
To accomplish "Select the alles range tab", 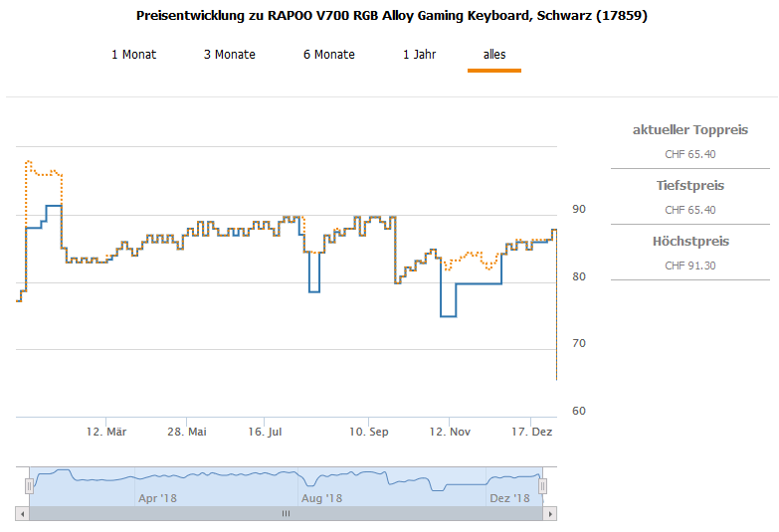I will click(x=494, y=55).
